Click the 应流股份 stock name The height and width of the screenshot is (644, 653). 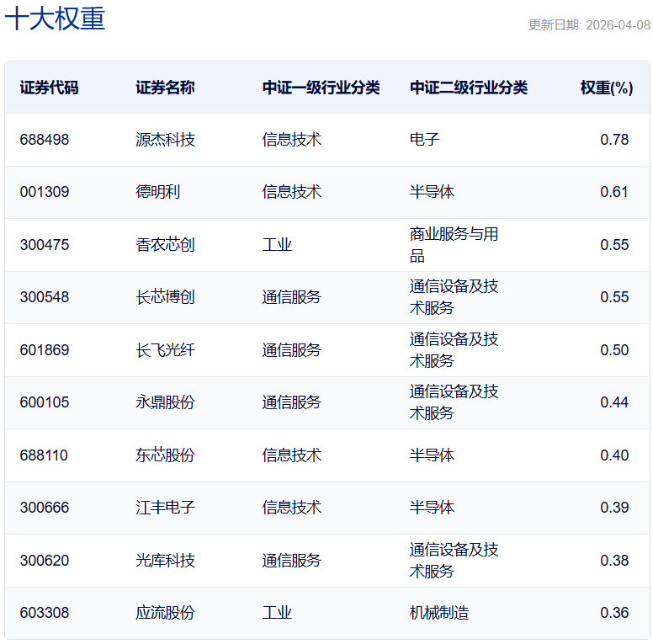[x=165, y=613]
